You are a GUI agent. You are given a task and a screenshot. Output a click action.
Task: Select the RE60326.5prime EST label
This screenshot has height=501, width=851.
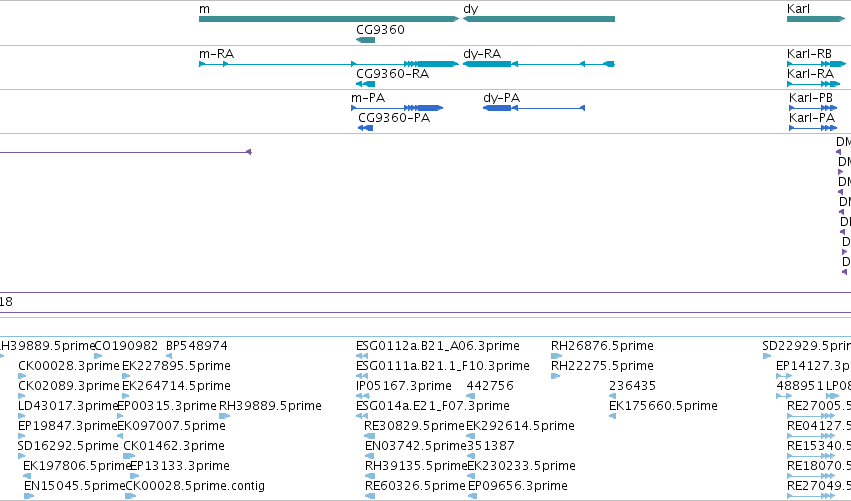coord(415,486)
